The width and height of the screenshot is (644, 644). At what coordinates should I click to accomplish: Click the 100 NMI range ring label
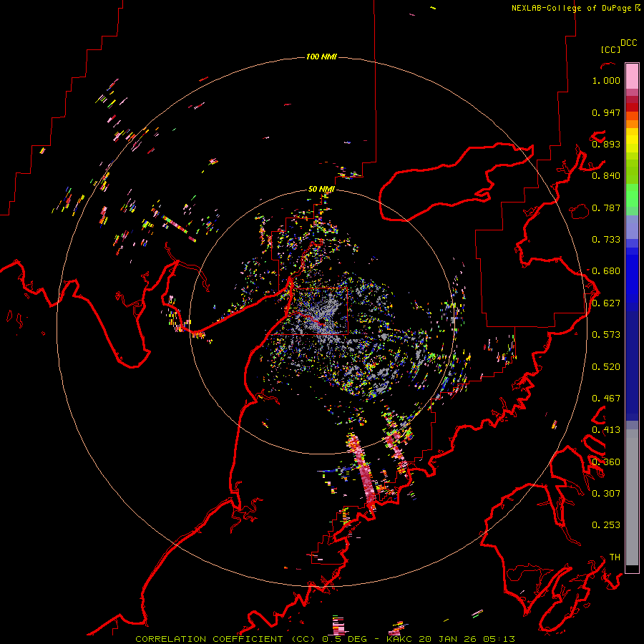point(321,57)
